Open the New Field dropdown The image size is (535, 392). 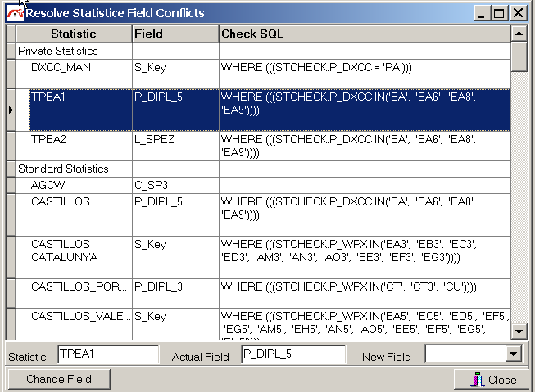pos(514,354)
